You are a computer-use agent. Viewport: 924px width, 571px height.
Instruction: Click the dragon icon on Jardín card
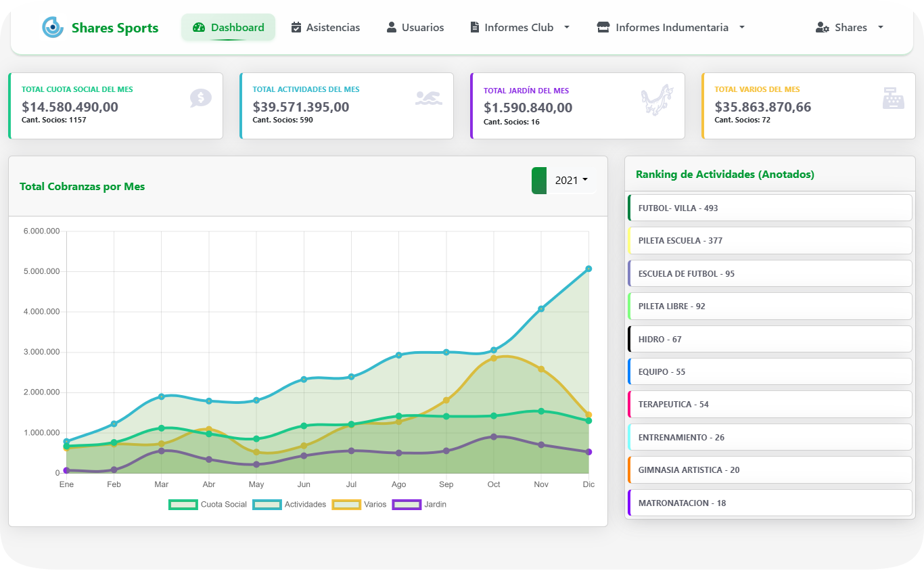[x=656, y=100]
